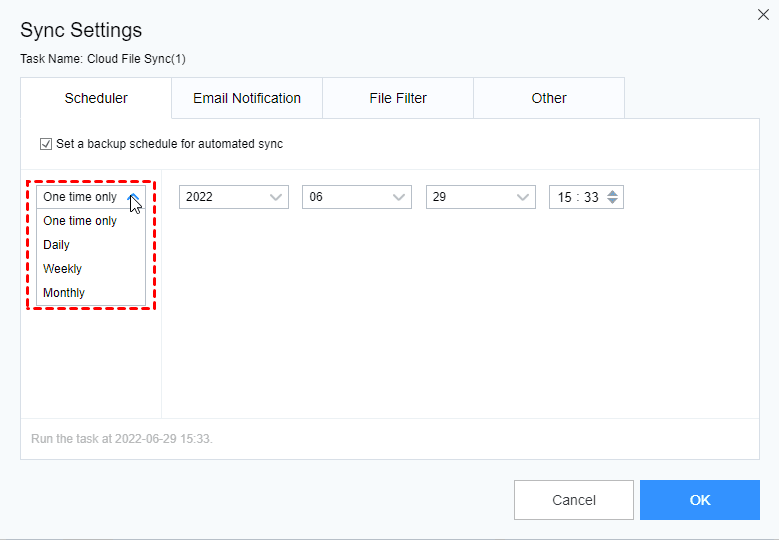779x540 pixels.
Task: Click the Scheduler tab
Action: (x=96, y=98)
